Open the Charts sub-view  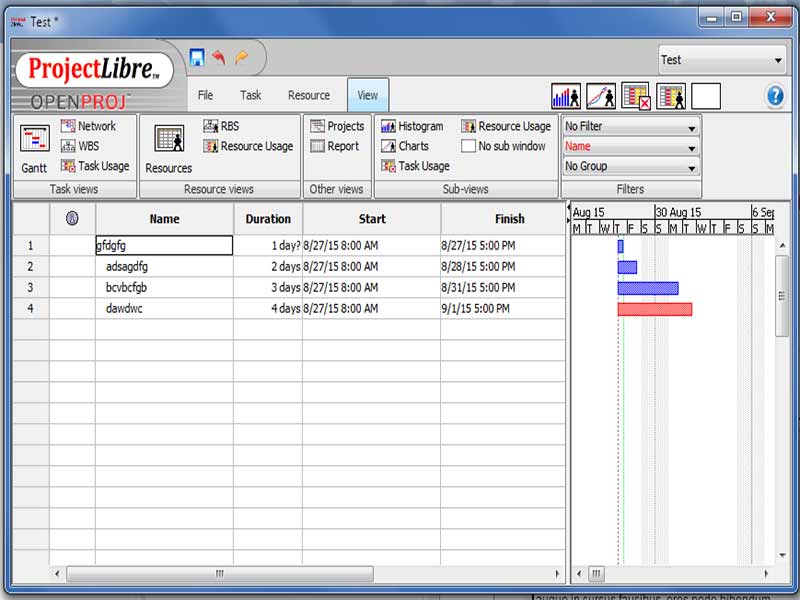click(x=409, y=146)
